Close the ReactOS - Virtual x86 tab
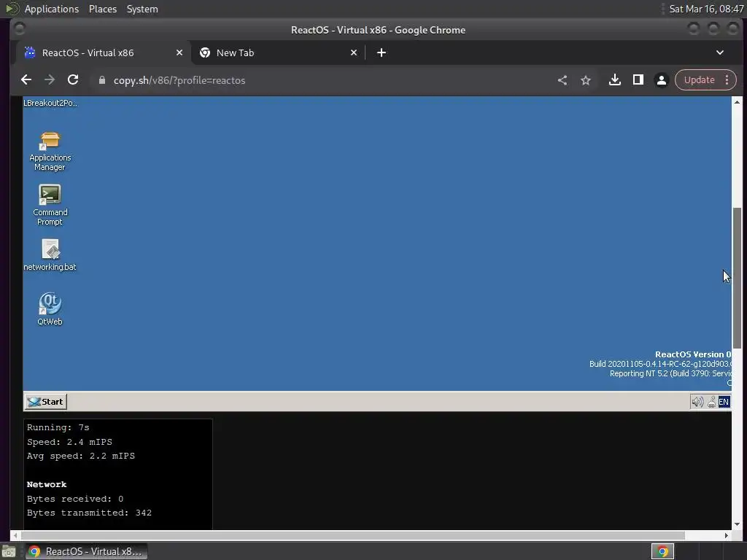The width and height of the screenshot is (747, 560). [x=179, y=52]
